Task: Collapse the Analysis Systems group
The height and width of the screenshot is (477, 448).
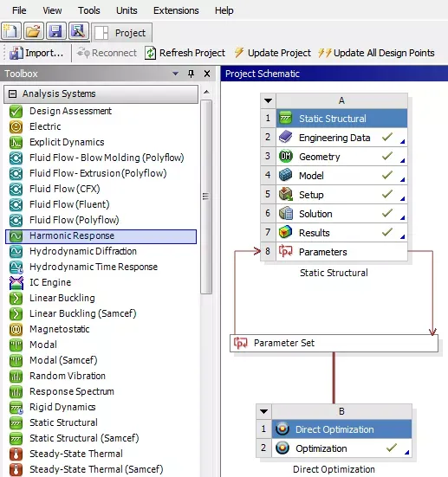Action: click(12, 93)
